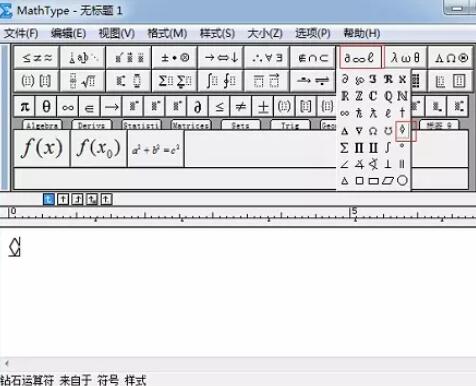Select the left-aligned tab stop button
Image resolution: width=476 pixels, height=386 pixels.
pos(49,199)
